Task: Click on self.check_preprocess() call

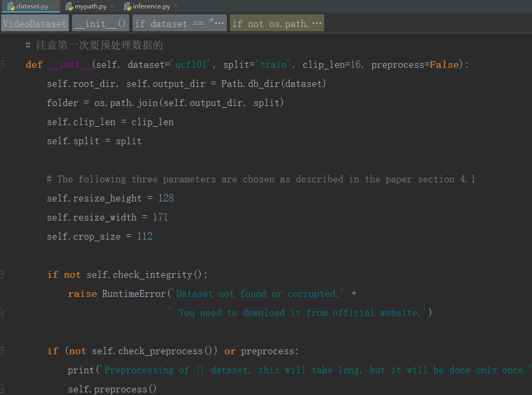Action: click(152, 350)
